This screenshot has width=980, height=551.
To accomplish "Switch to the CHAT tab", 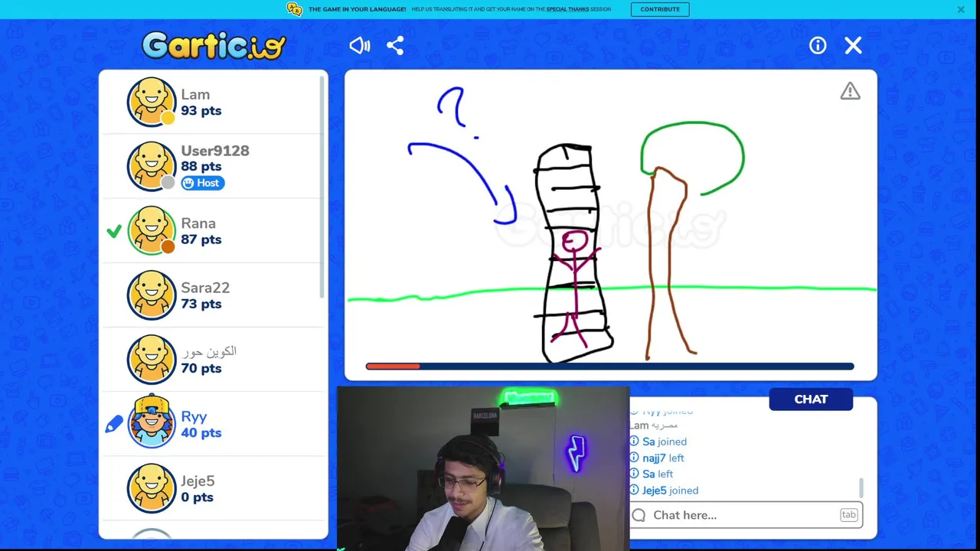I will [811, 399].
